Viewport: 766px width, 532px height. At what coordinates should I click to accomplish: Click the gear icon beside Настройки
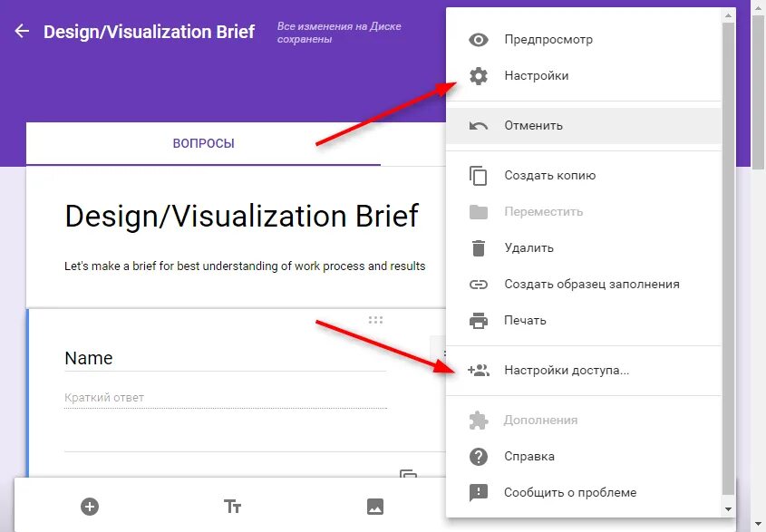tap(479, 76)
